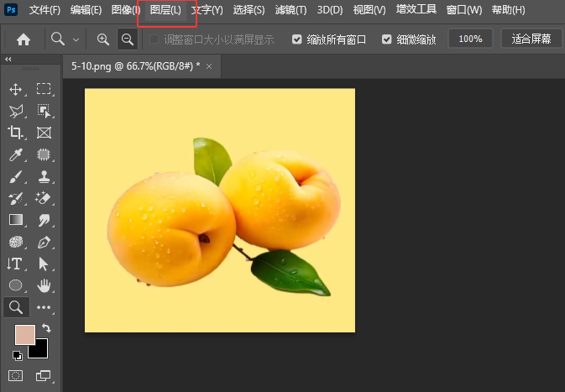Close the 5-10.png document tab

tap(209, 66)
